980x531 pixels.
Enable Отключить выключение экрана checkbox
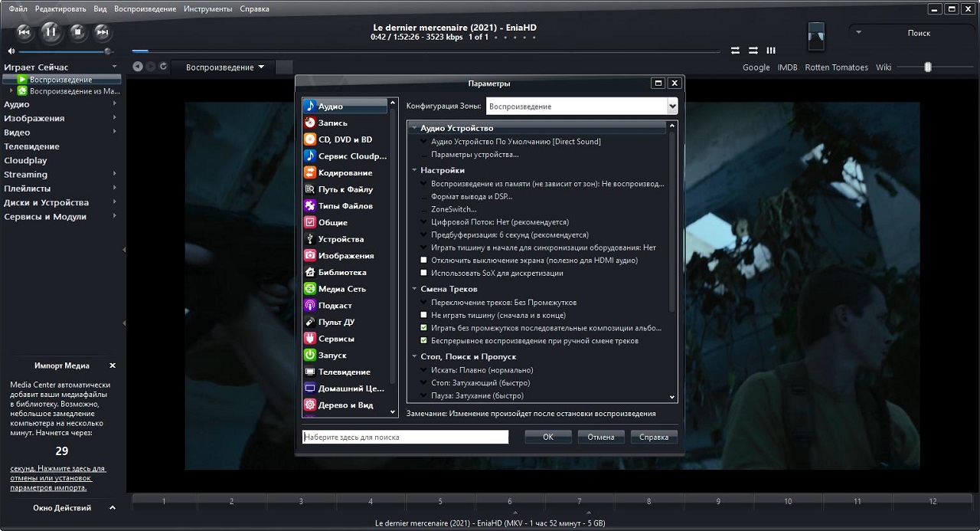coord(424,261)
